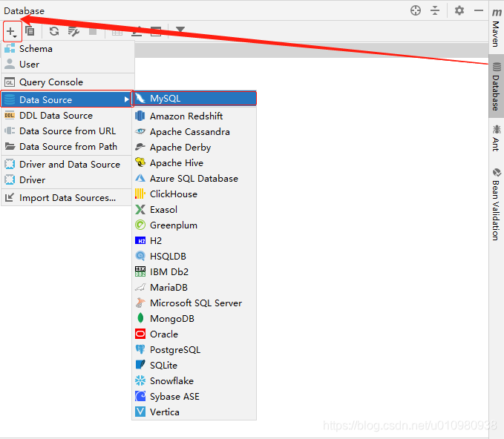This screenshot has height=439, width=504.
Task: Select IBM Db2 data source
Action: 194,272
